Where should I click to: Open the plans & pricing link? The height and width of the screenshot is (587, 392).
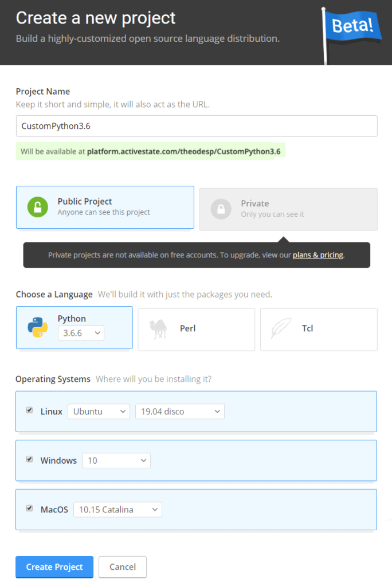[x=317, y=255]
